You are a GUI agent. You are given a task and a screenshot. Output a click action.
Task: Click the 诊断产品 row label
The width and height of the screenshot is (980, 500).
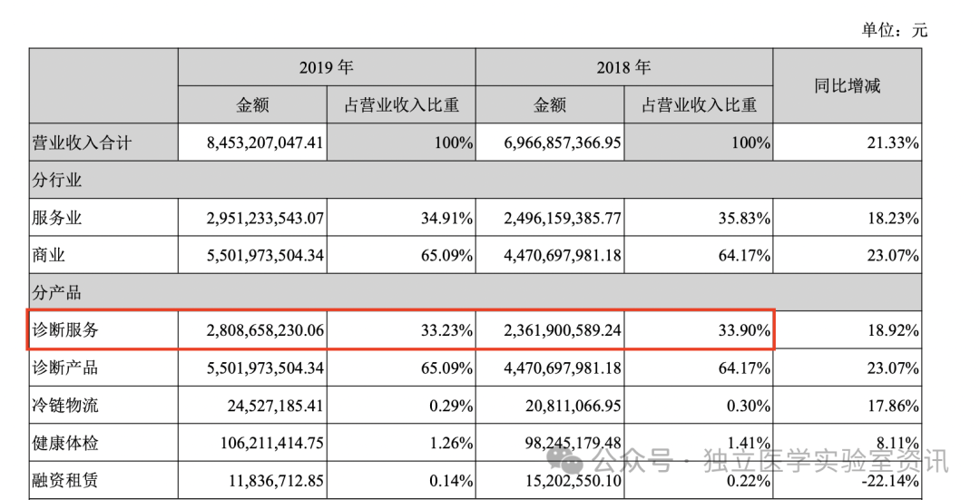(x=65, y=368)
